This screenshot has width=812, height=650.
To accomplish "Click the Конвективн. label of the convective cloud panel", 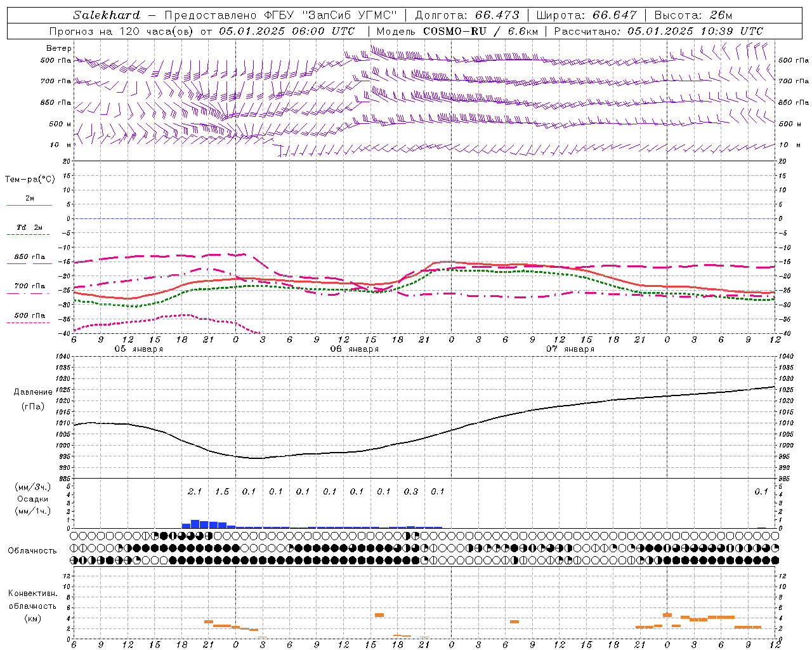I will (33, 594).
